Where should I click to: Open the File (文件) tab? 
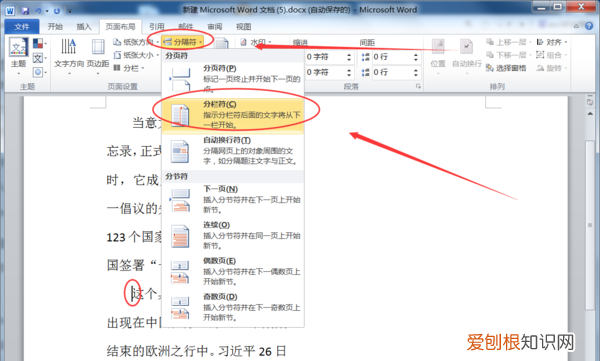coord(22,26)
